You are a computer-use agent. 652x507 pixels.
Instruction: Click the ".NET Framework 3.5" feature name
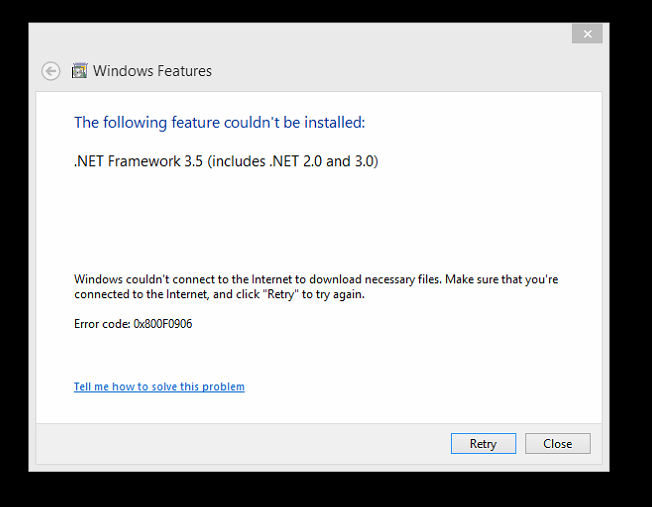[138, 161]
